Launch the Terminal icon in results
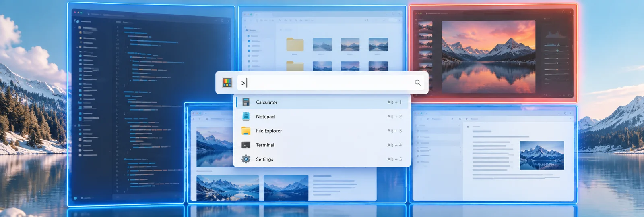 pos(246,145)
